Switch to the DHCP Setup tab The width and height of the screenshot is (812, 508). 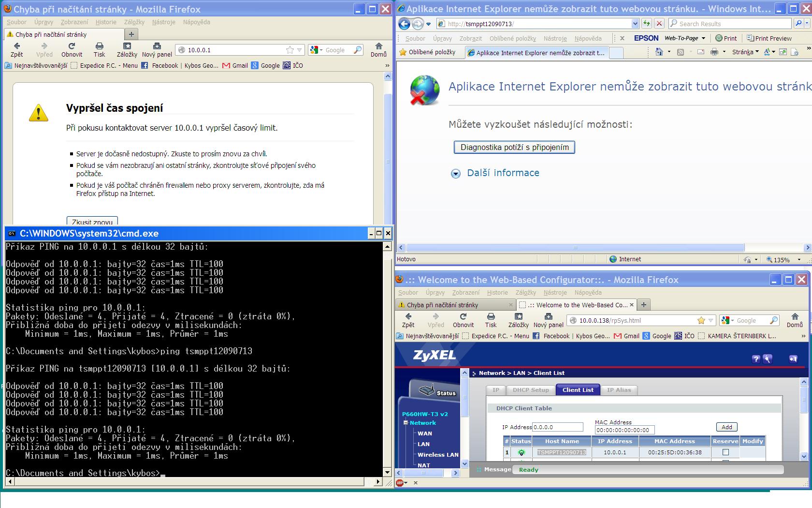tap(531, 390)
